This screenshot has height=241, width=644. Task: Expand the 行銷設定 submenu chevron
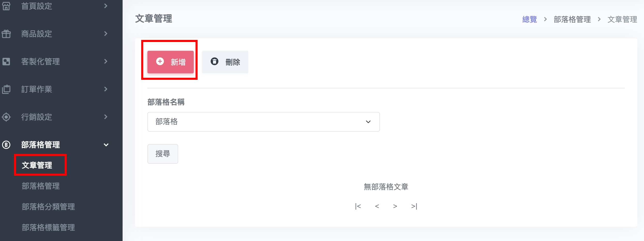click(106, 117)
